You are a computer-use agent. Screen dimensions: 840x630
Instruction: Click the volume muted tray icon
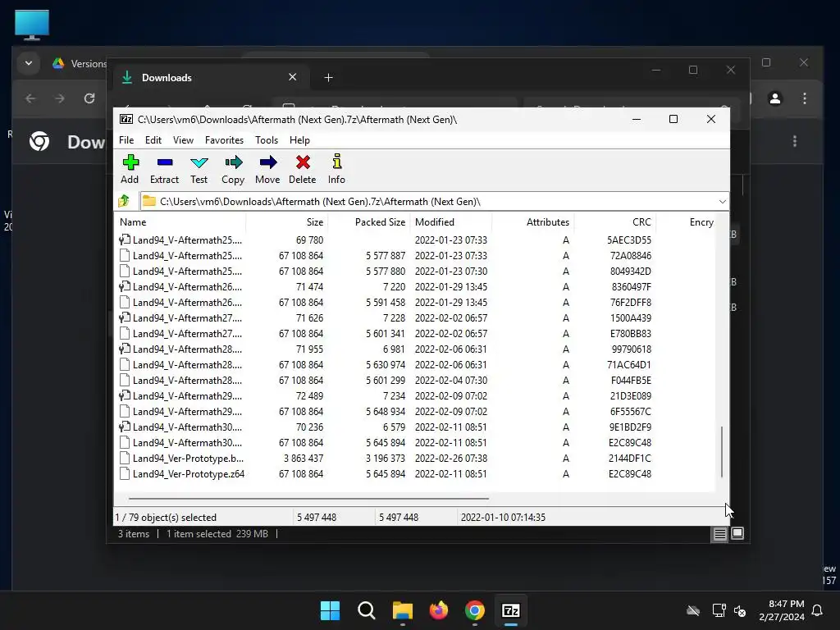pos(740,610)
